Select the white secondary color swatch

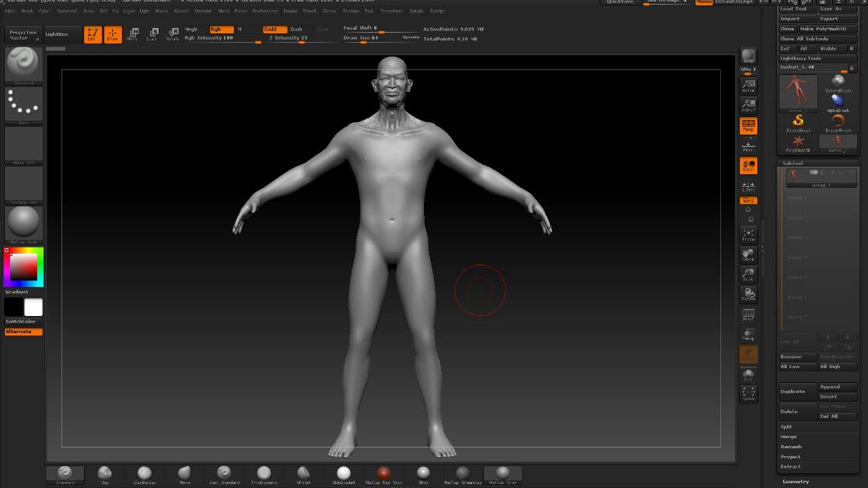tap(33, 307)
